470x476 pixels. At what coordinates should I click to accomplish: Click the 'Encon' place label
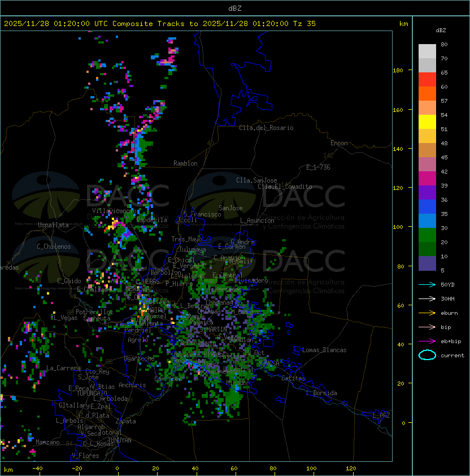tap(339, 143)
